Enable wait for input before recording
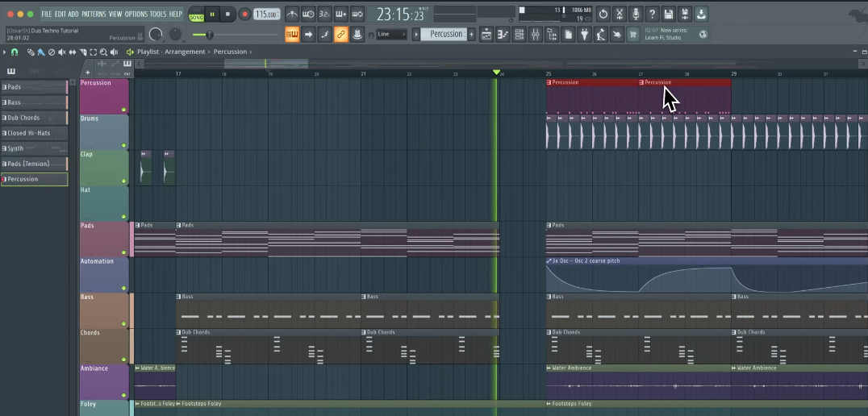Viewport: 868px width, 416px height. 308,14
